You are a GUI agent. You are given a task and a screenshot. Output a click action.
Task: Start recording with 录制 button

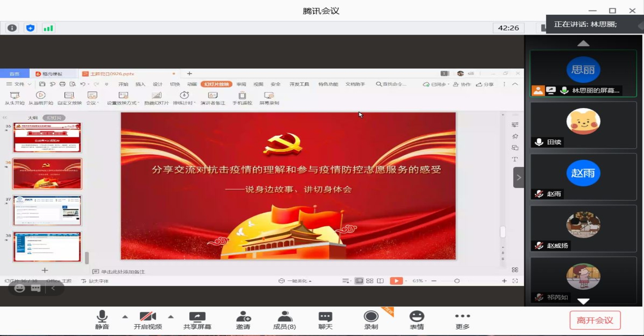(x=371, y=320)
